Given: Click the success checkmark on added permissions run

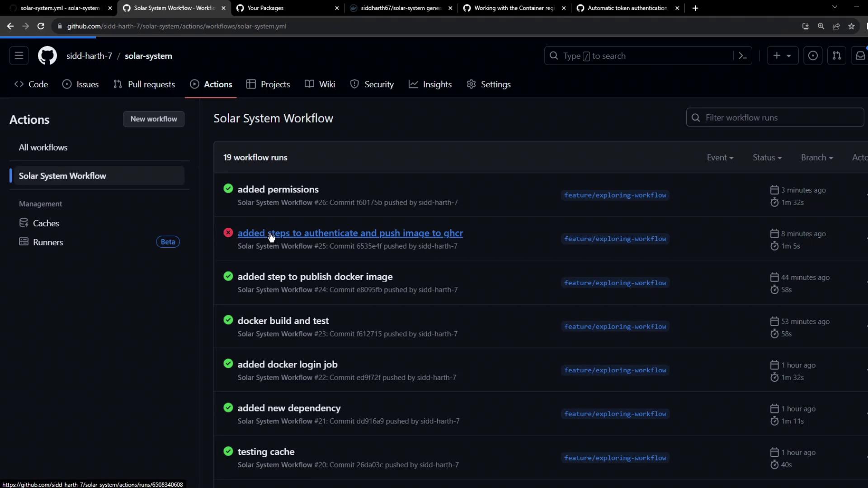Looking at the screenshot, I should coord(228,189).
